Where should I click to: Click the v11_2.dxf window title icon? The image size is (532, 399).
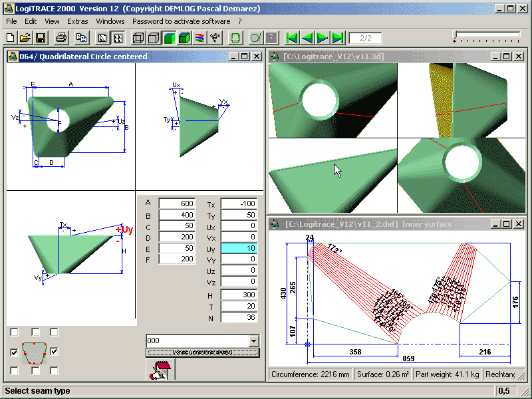point(275,224)
